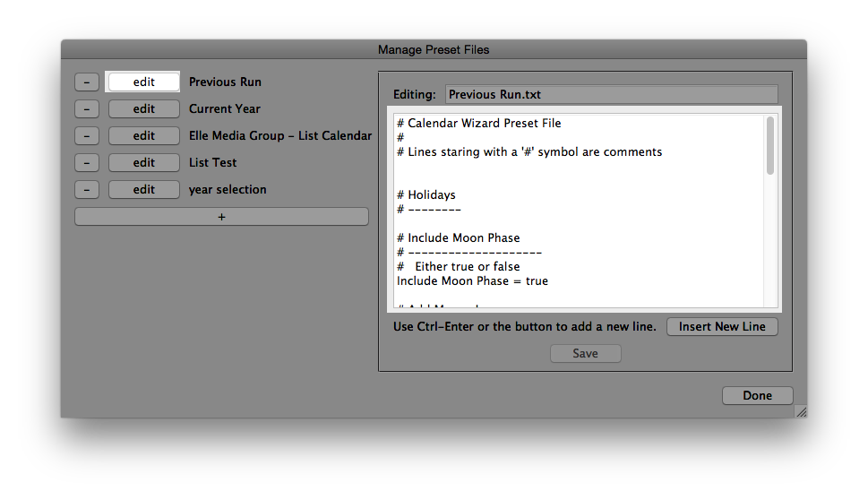Open Current Year preset for editing
The image size is (868, 500).
143,108
